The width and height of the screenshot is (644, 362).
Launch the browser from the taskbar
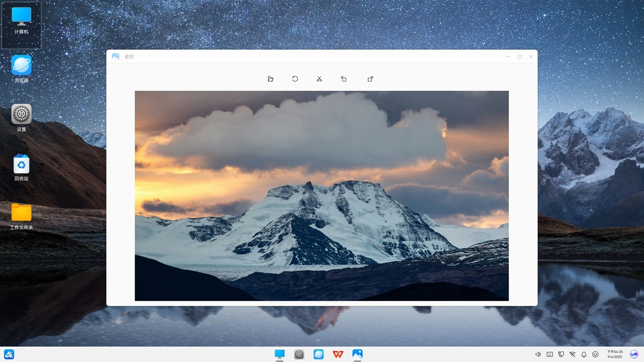pos(319,354)
